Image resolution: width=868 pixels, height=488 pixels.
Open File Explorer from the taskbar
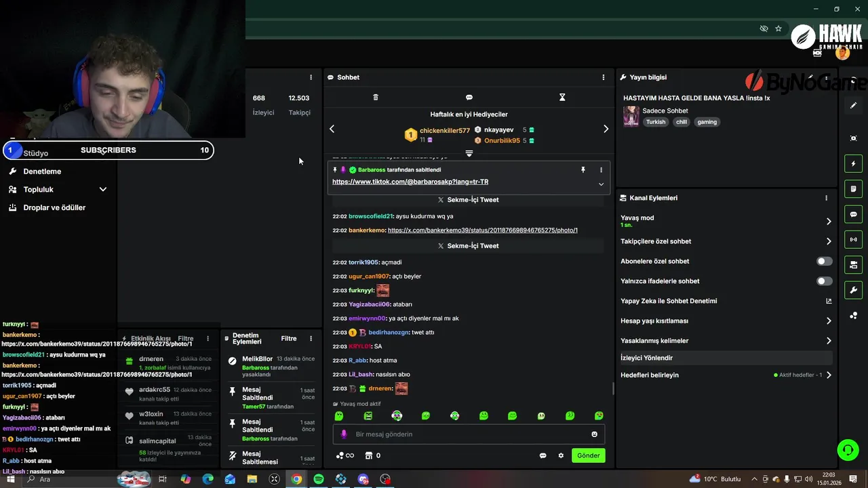[252, 479]
